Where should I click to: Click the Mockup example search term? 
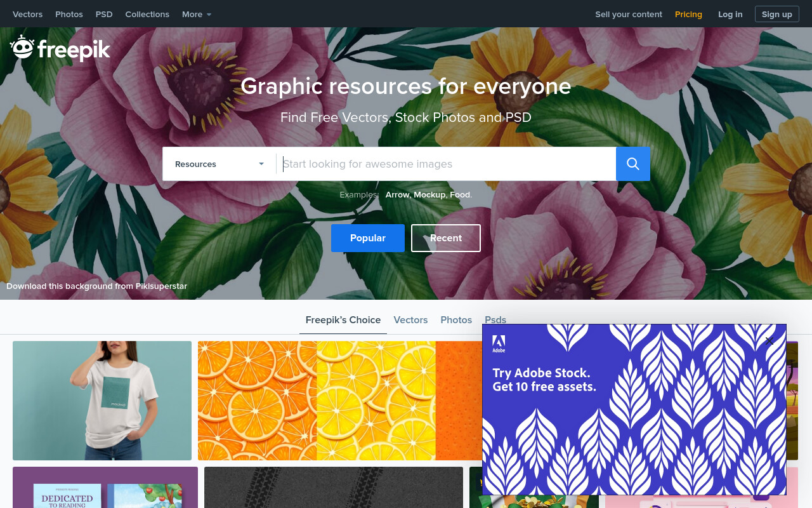click(429, 194)
